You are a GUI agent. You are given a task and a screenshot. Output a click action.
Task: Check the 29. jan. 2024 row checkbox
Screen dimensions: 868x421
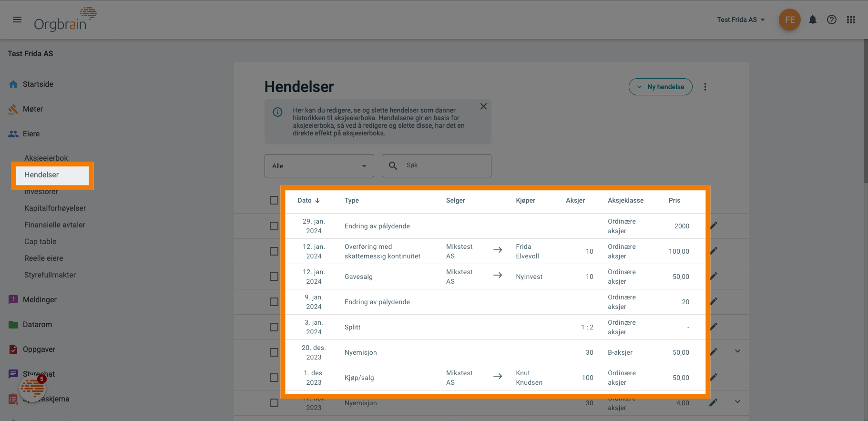point(274,226)
